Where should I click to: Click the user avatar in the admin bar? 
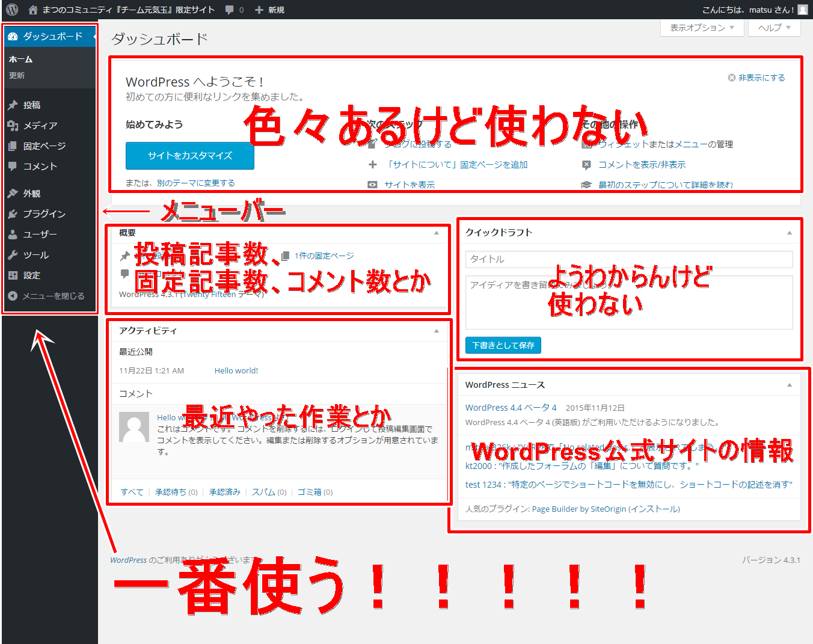coord(803,10)
